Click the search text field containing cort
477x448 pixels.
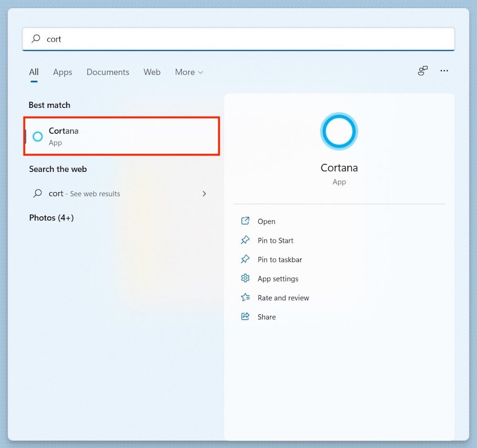(x=238, y=39)
